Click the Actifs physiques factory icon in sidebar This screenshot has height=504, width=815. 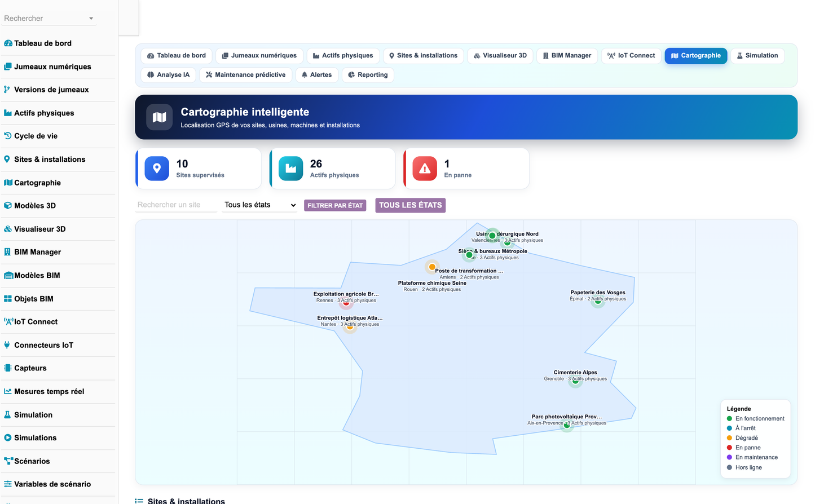(x=8, y=113)
